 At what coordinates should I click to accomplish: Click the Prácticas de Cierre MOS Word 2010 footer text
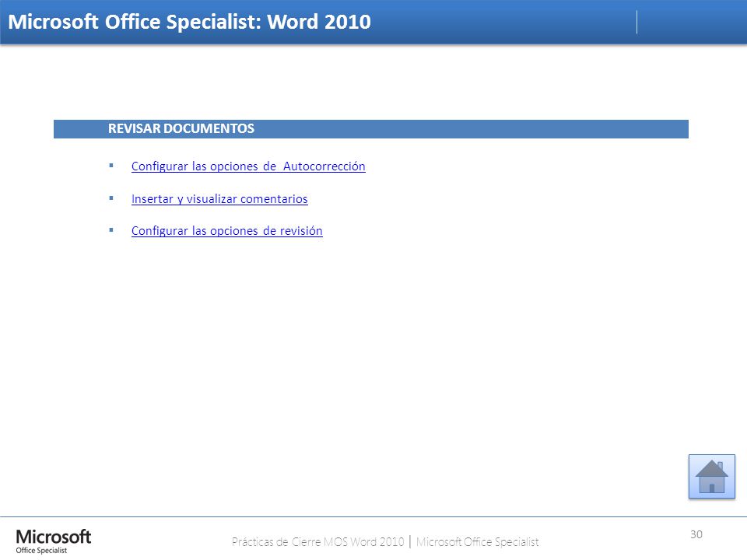click(x=317, y=542)
